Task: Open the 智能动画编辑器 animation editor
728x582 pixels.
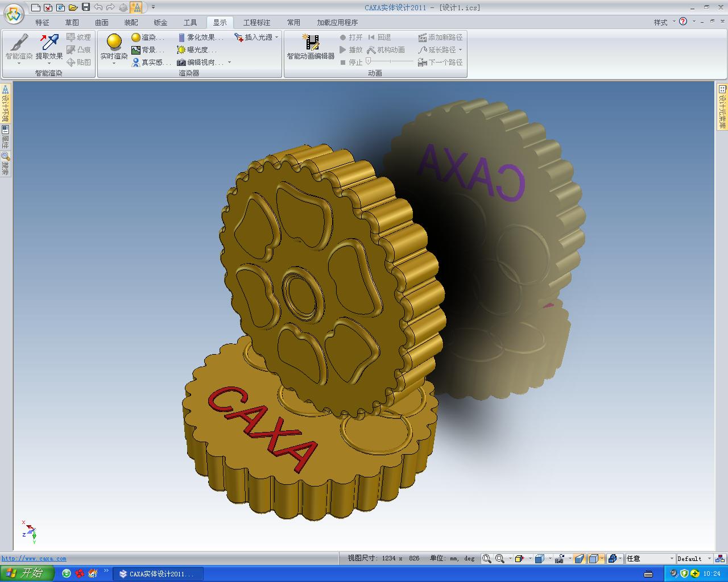Action: pyautogui.click(x=311, y=47)
